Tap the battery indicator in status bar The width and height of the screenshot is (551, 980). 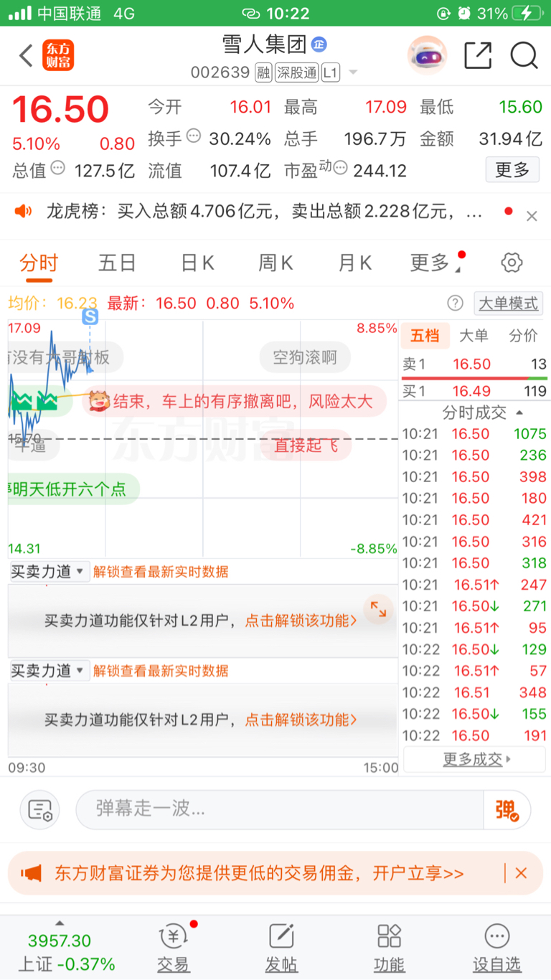click(527, 13)
